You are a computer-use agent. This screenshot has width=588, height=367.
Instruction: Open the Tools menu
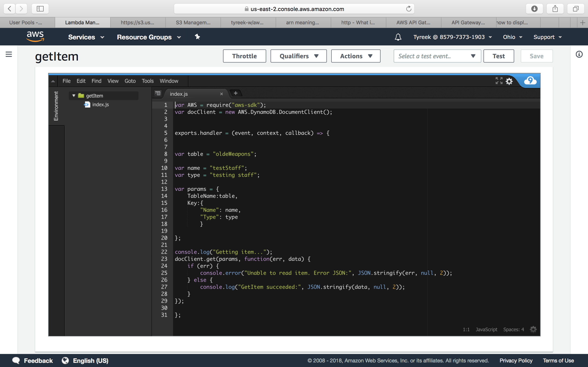pyautogui.click(x=147, y=81)
